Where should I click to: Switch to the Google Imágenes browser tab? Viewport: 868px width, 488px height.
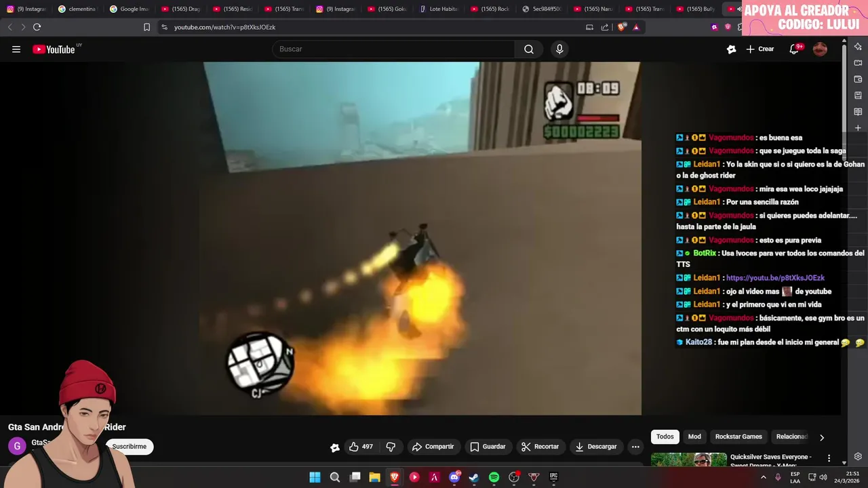click(129, 9)
